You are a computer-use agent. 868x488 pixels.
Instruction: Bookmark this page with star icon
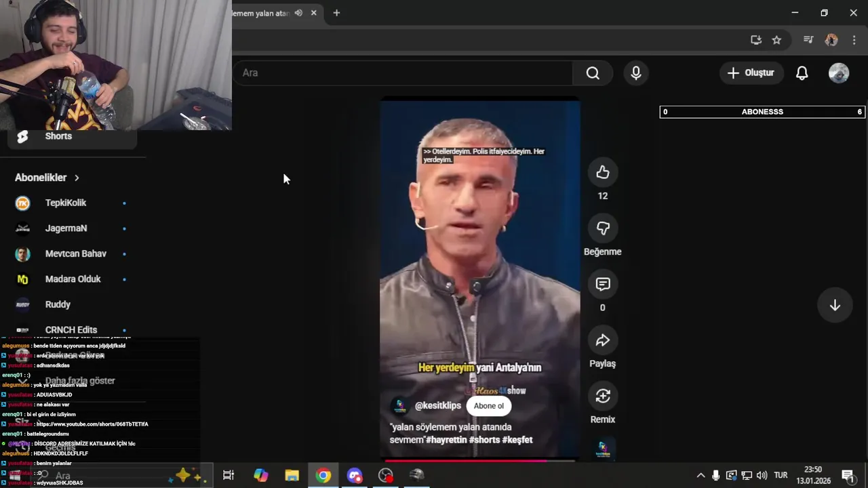[x=776, y=40]
